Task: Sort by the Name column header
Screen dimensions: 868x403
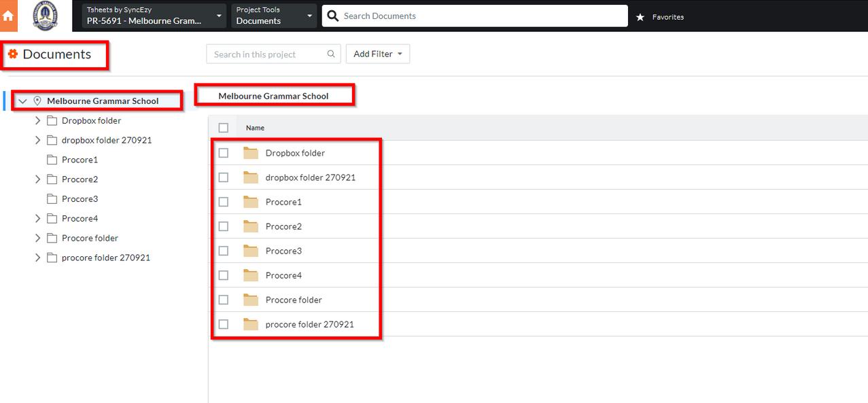Action: pyautogui.click(x=255, y=128)
